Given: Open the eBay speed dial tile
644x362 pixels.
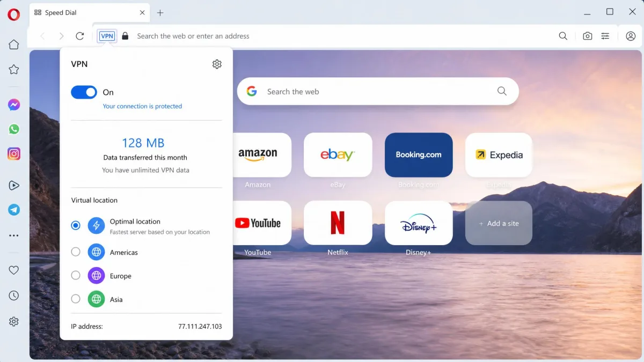Looking at the screenshot, I should click(x=338, y=155).
